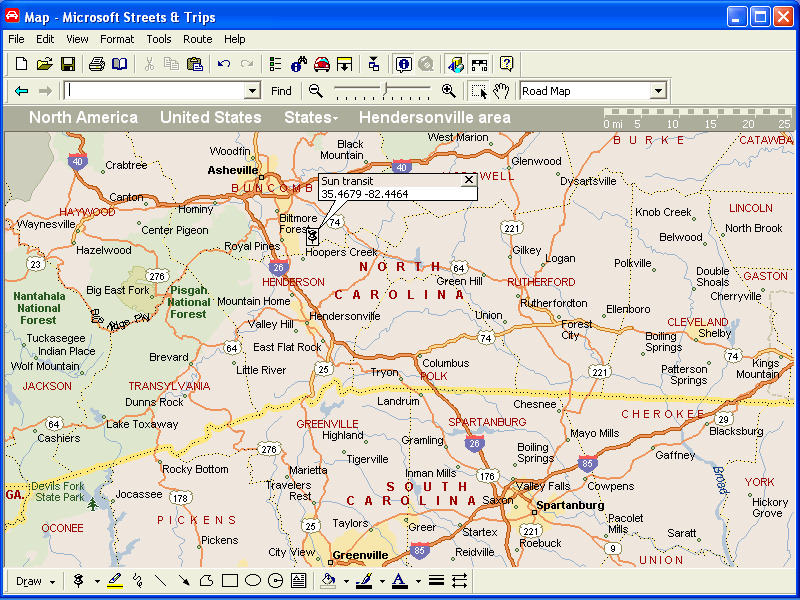Screen dimensions: 800x600
Task: Open the Route Planner car icon
Action: (321, 64)
